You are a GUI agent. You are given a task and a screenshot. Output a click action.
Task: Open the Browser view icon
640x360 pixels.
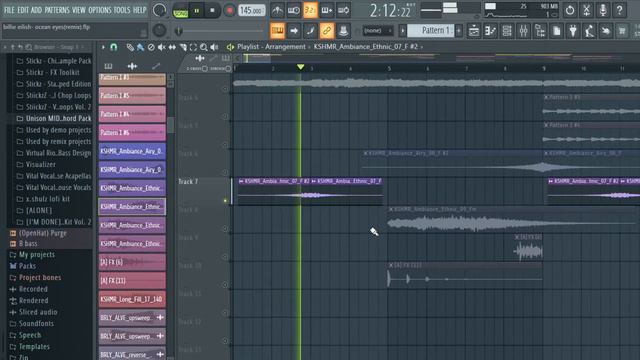point(540,31)
